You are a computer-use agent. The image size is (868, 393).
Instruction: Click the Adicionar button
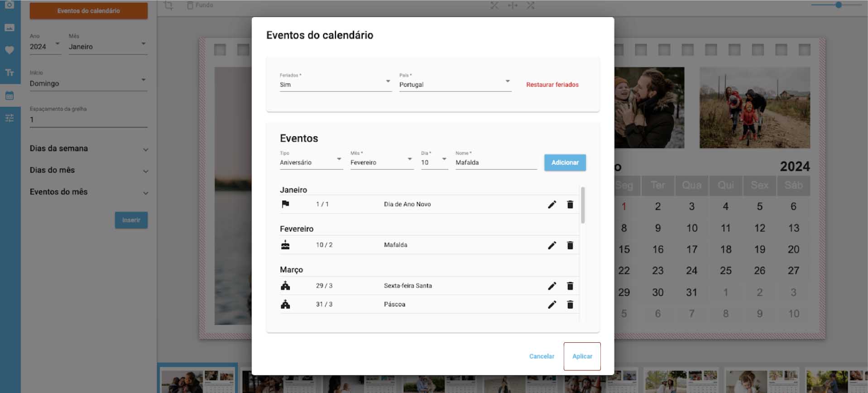coord(565,163)
